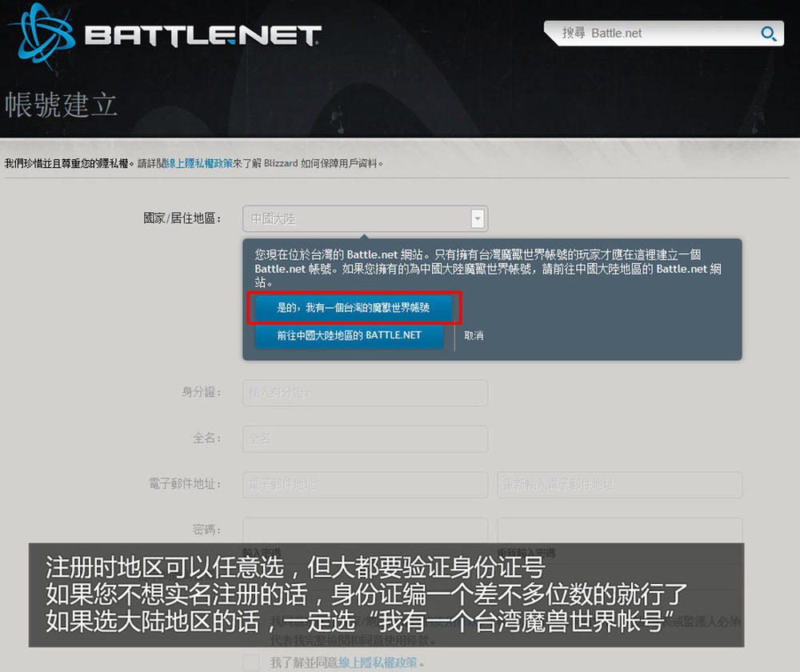Click 取消 to dismiss the region notice
This screenshot has height=672, width=800.
click(x=474, y=336)
